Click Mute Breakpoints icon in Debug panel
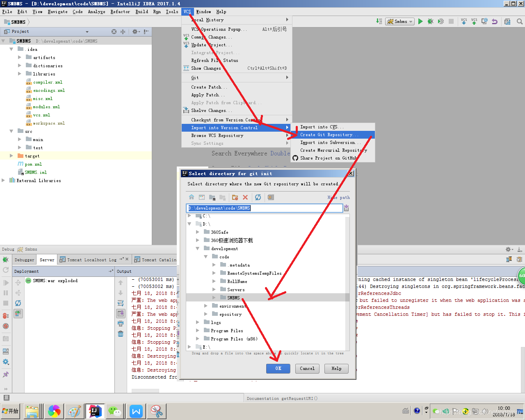Screen dimensions: 525x420 click(6, 326)
